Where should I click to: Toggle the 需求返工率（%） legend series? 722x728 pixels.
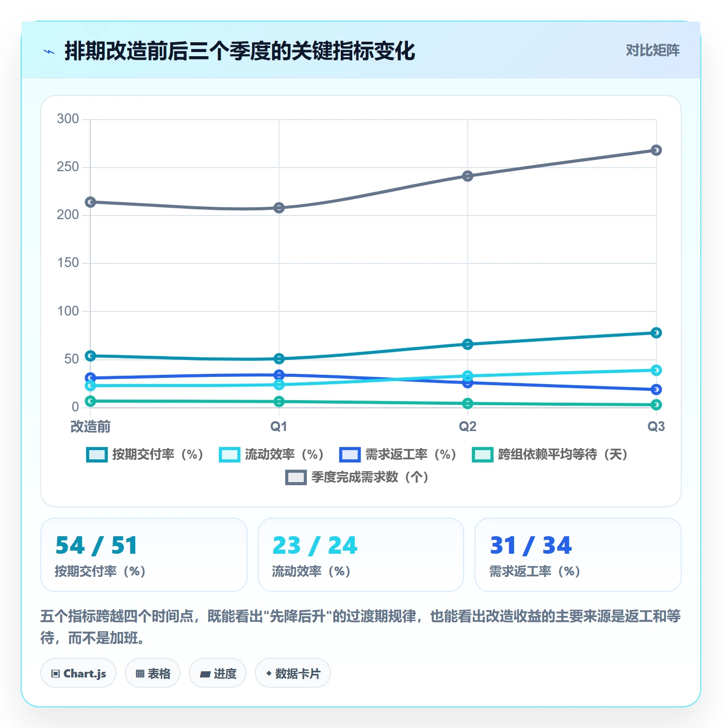(398, 455)
